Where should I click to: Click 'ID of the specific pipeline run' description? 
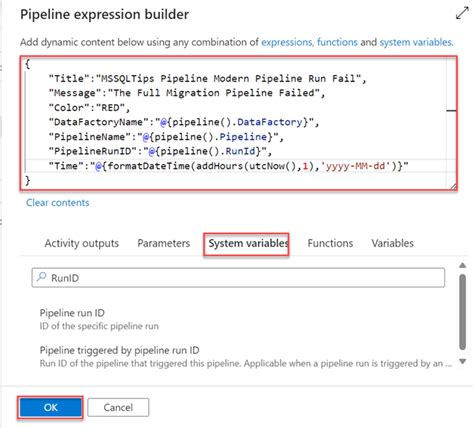point(99,326)
